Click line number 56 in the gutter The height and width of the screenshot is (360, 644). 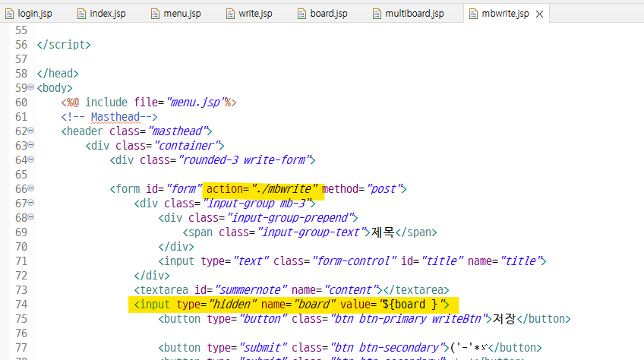point(21,45)
